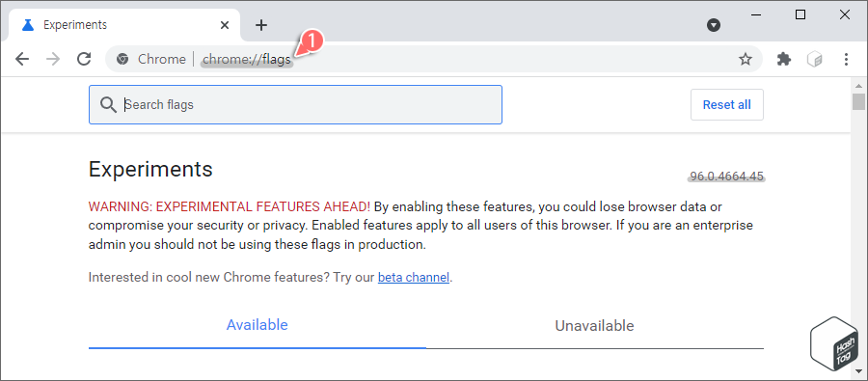Click the chrome://flags address text
The width and height of the screenshot is (868, 381).
246,59
